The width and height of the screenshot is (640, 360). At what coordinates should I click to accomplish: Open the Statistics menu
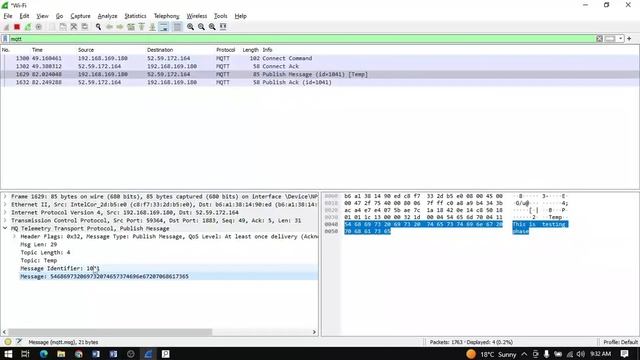(x=135, y=16)
